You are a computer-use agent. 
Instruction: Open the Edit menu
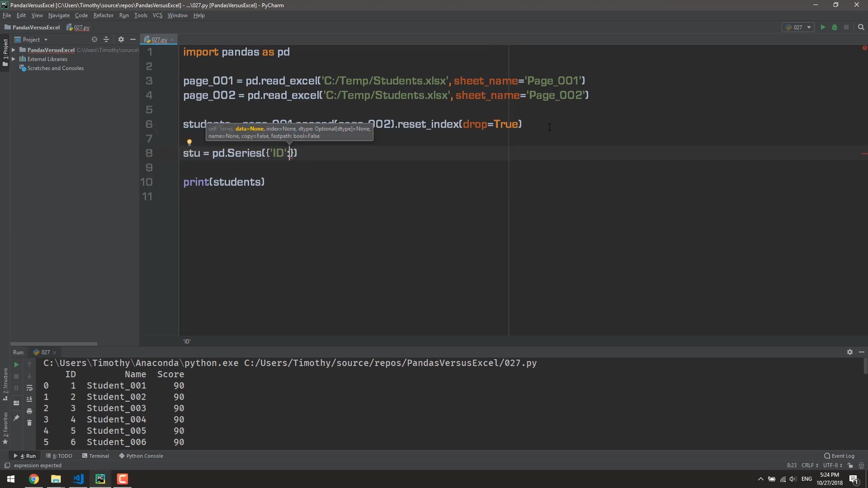[21, 15]
